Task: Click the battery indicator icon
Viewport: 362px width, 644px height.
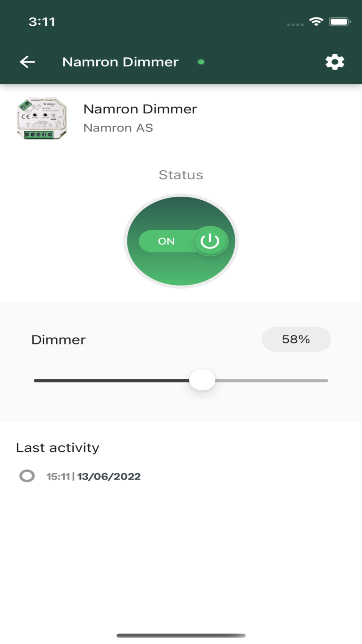Action: 340,22
